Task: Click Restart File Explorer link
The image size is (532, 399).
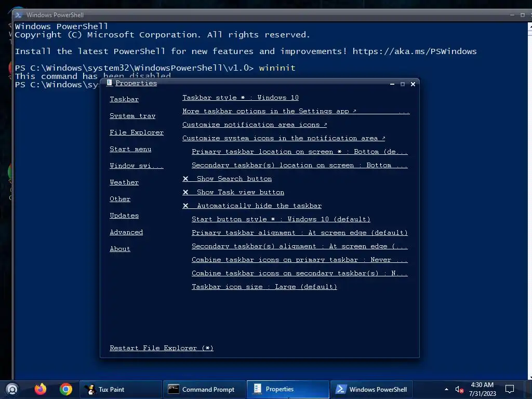Action: 162,348
